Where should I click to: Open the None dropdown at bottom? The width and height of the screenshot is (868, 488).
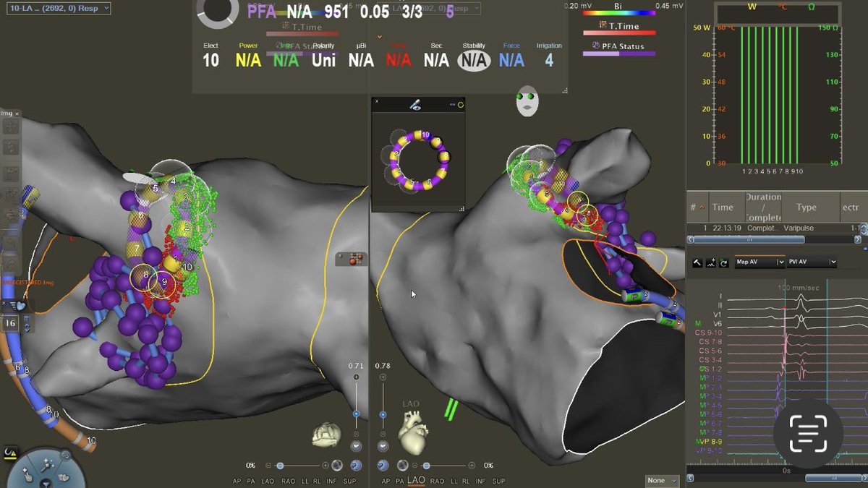[663, 480]
